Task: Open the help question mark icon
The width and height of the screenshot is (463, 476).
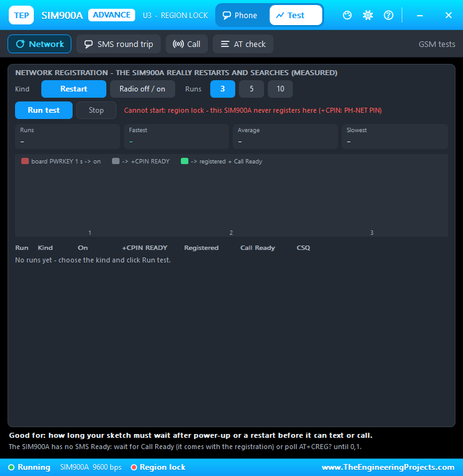Action: pos(389,15)
